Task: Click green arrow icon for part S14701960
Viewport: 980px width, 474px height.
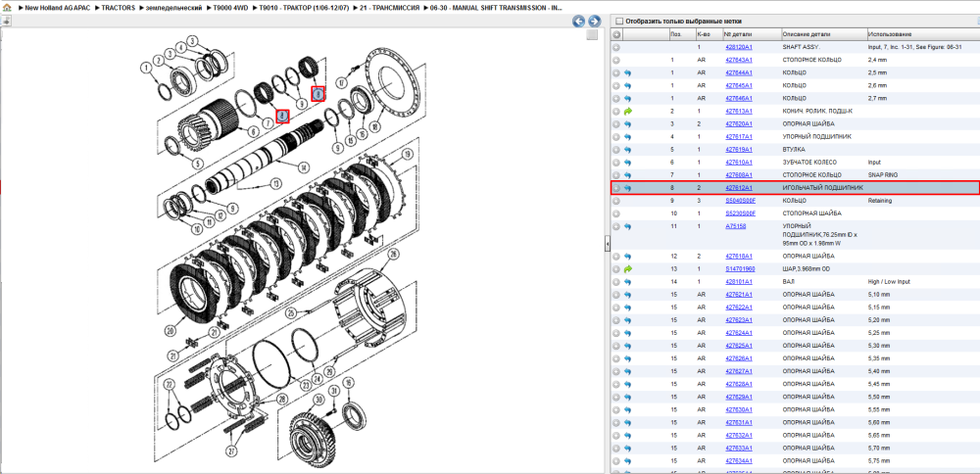Action: pos(627,269)
